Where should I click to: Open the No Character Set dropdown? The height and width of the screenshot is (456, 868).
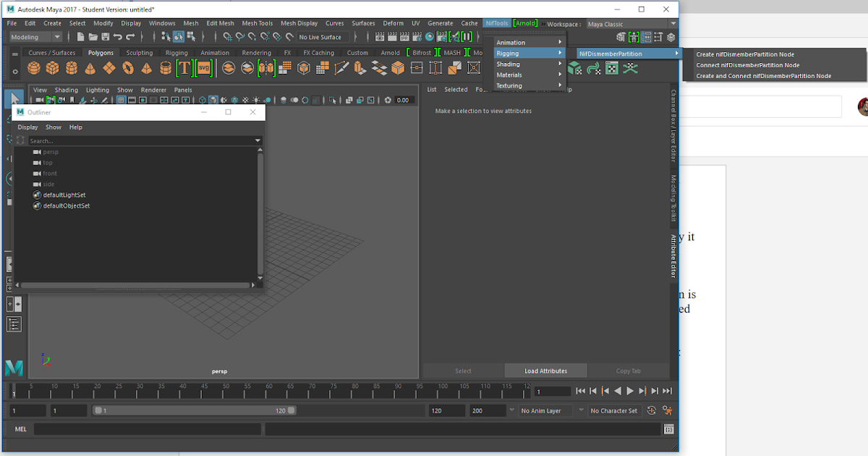tap(613, 410)
